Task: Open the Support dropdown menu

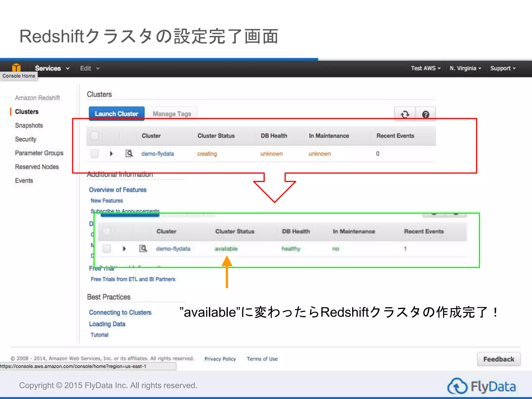Action: click(x=503, y=68)
